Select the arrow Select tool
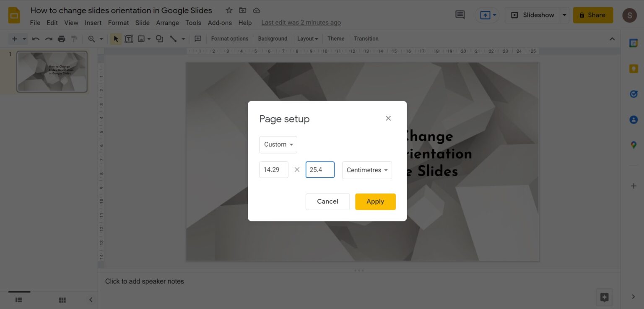Screen dimensions: 644x309 tap(116, 39)
